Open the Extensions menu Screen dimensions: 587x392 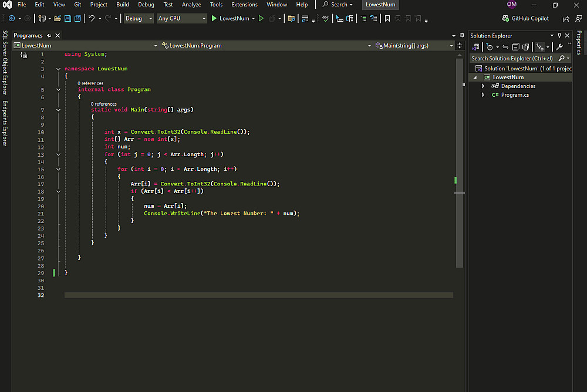pyautogui.click(x=244, y=5)
